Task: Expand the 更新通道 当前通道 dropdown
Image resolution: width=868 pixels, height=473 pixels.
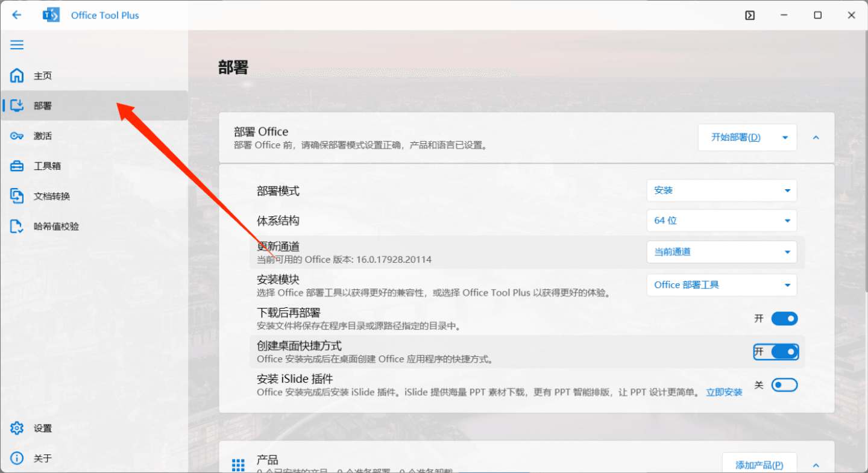Action: click(x=722, y=252)
